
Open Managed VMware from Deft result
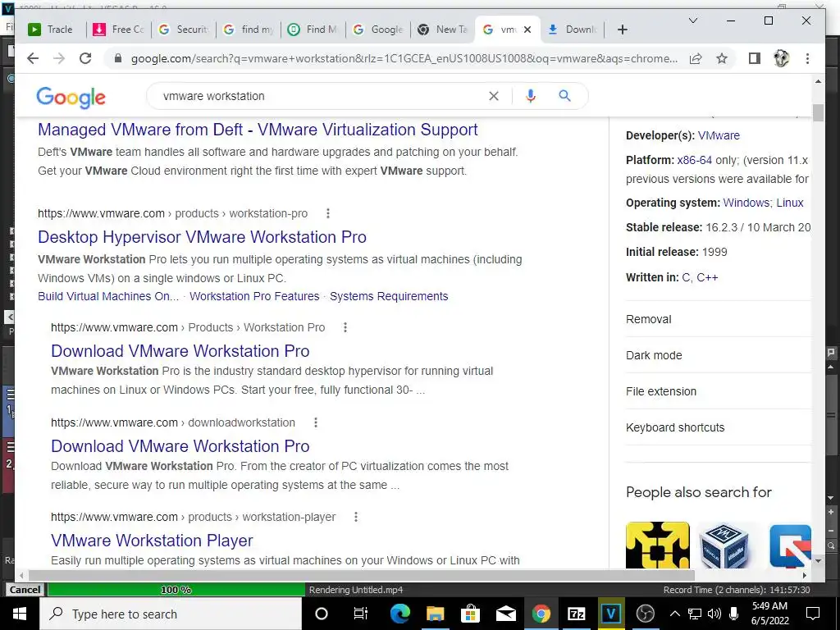tap(258, 130)
